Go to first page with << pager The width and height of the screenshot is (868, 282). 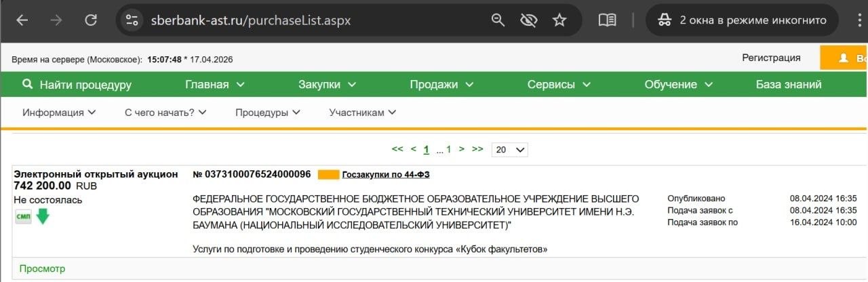pyautogui.click(x=397, y=149)
